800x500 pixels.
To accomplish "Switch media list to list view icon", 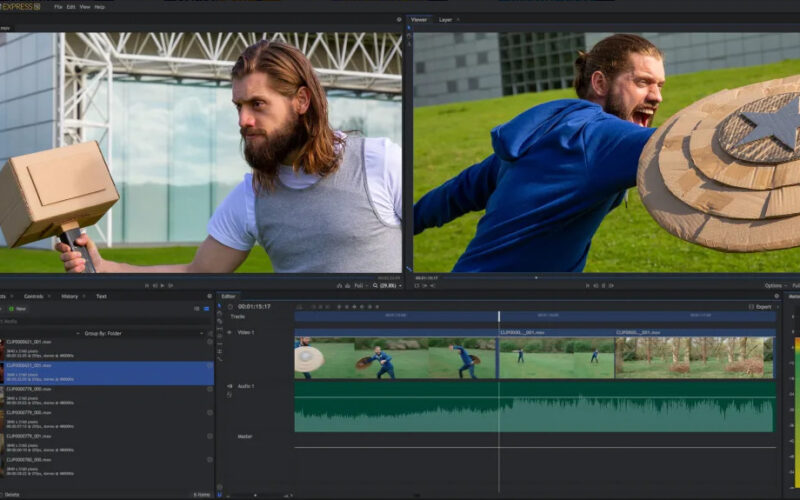I will click(x=206, y=309).
